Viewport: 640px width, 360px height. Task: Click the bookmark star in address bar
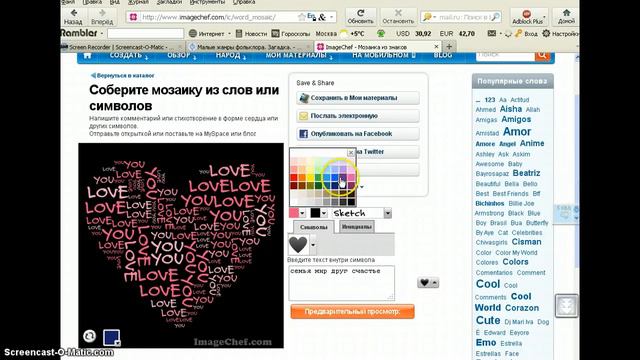[x=302, y=17]
